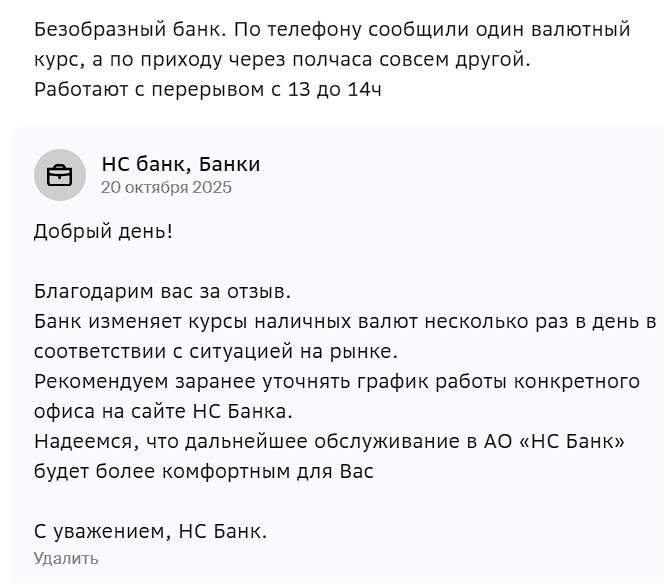The image size is (664, 583).
Task: Click the line Надеемся, что дальнейшее обслуживание
Action: point(329,442)
